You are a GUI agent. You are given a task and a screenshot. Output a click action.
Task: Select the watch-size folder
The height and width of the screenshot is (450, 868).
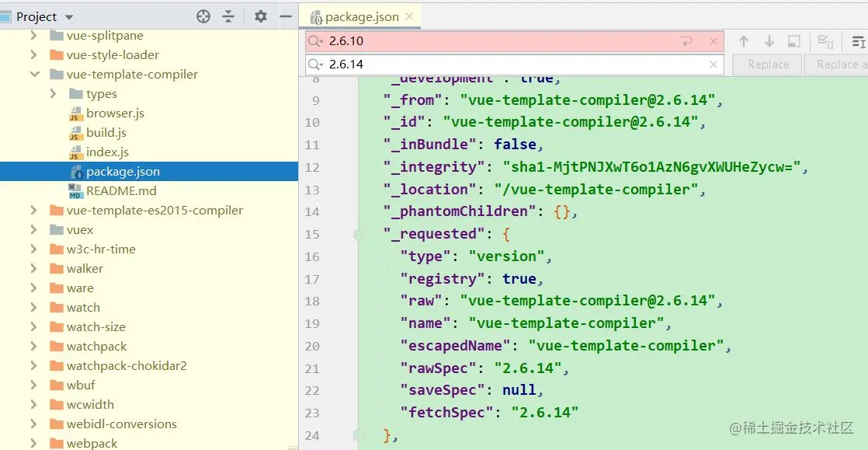click(95, 327)
